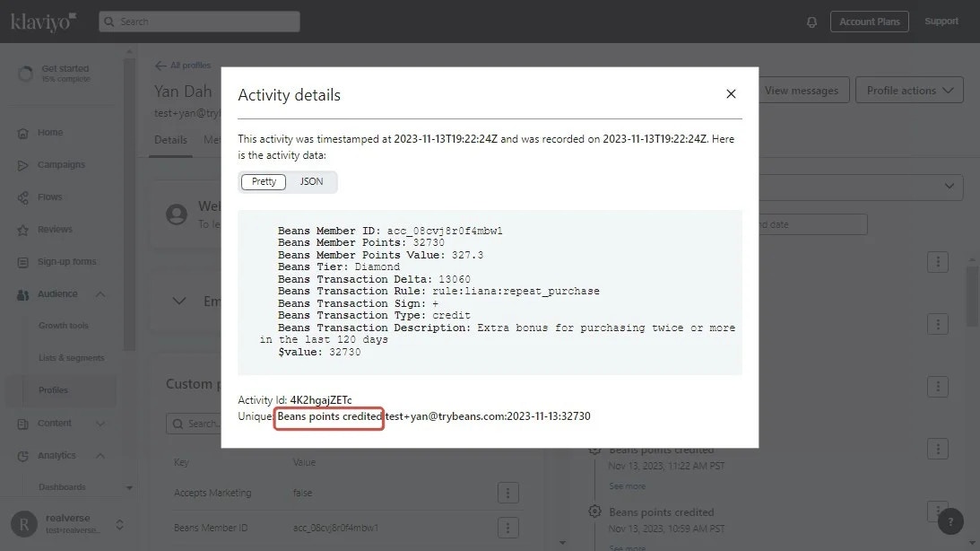Screen dimensions: 980x551
Task: Open Reviews in sidebar
Action: click(x=55, y=230)
